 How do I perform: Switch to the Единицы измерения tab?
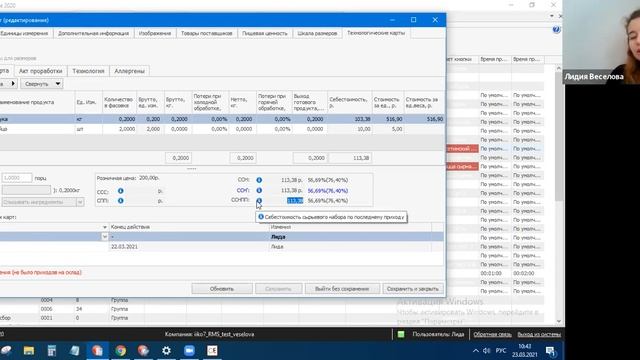(x=24, y=33)
